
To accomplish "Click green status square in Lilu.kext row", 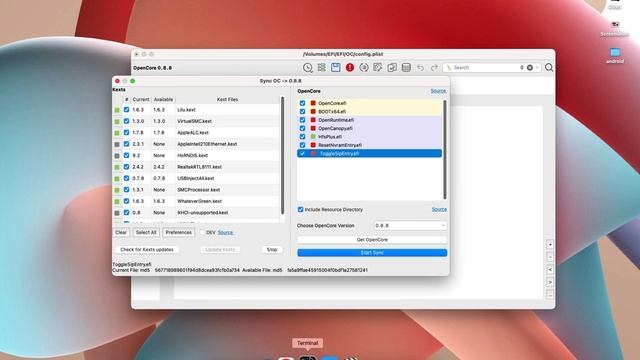I will click(117, 110).
